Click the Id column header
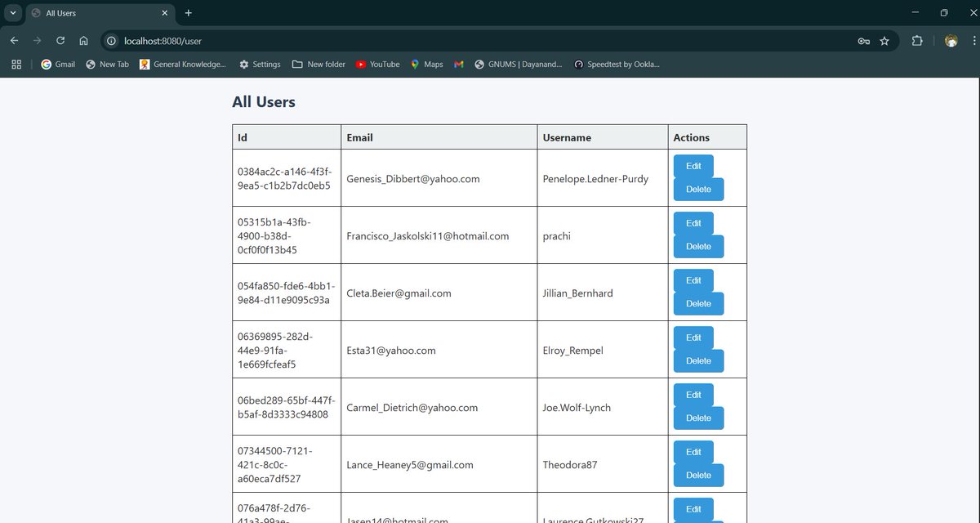 pos(287,137)
